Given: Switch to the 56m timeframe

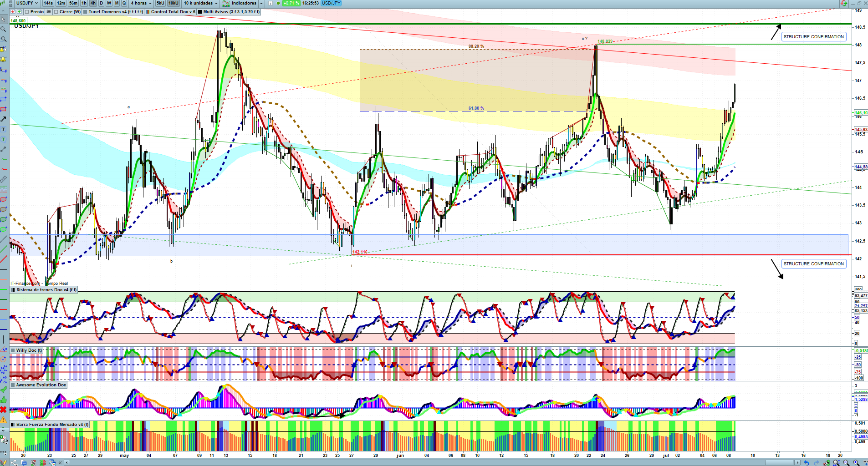Looking at the screenshot, I should coord(73,3).
